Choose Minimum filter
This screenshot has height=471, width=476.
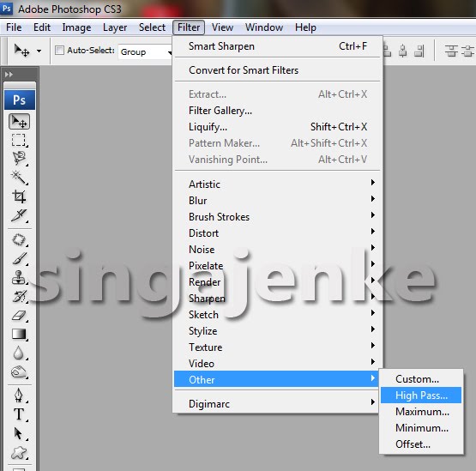[x=421, y=428]
